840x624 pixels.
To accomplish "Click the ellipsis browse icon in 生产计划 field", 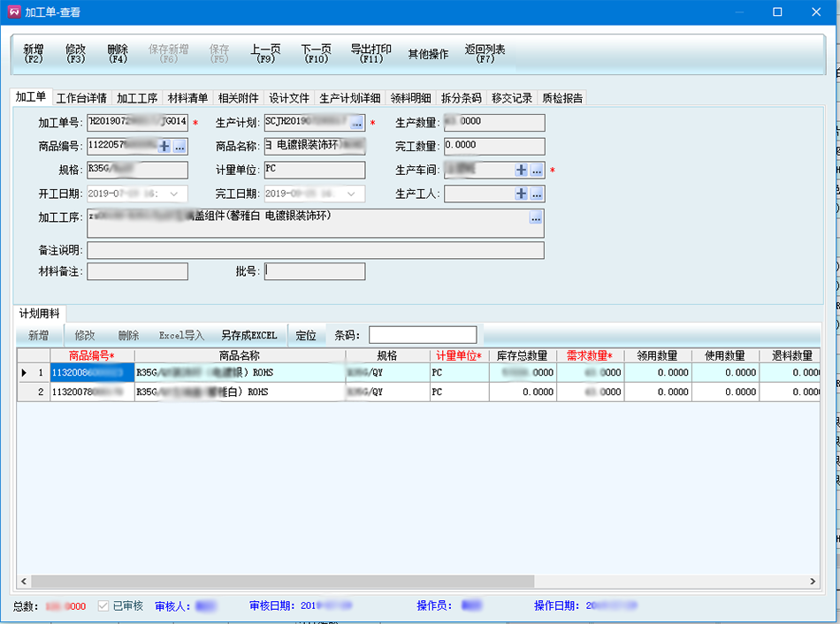I will tap(357, 123).
